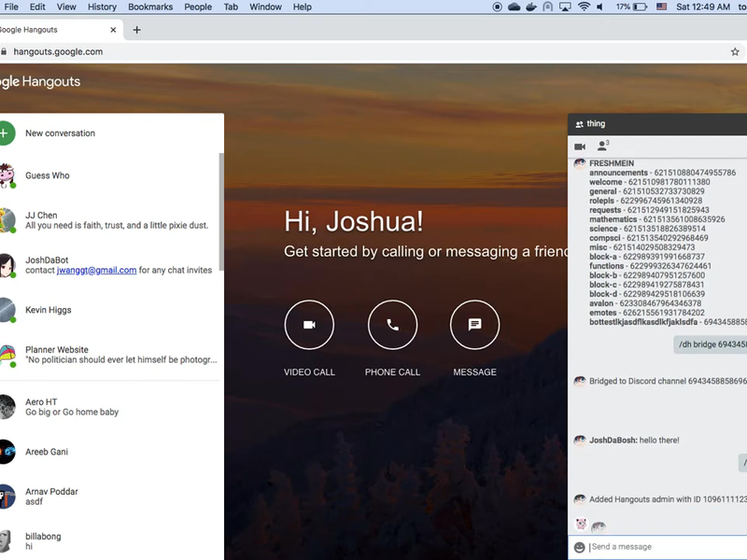This screenshot has height=560, width=747.
Task: Open the File menu
Action: click(11, 7)
